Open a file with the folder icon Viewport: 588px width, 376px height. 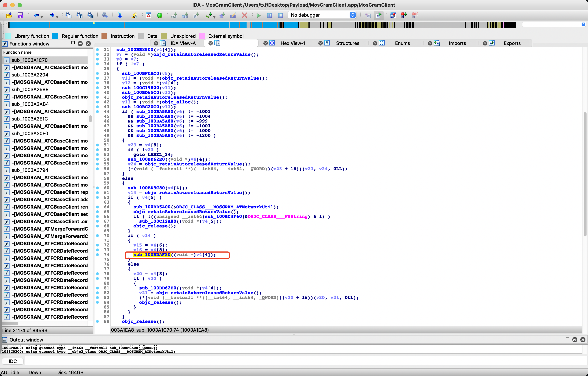[x=9, y=15]
